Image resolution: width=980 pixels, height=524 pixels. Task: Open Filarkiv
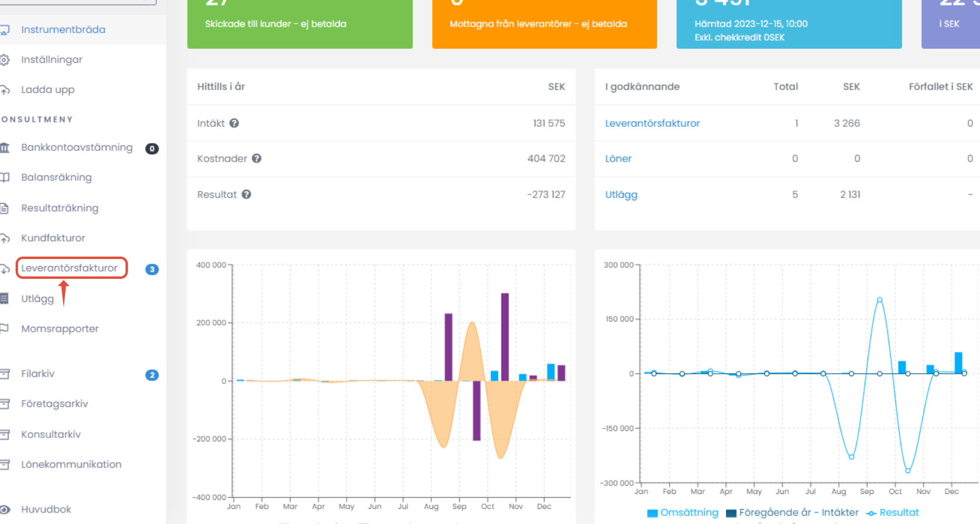coord(38,374)
